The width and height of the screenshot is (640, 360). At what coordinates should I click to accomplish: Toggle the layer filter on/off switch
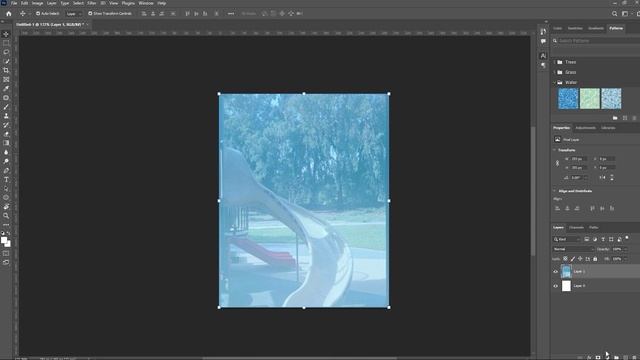627,238
